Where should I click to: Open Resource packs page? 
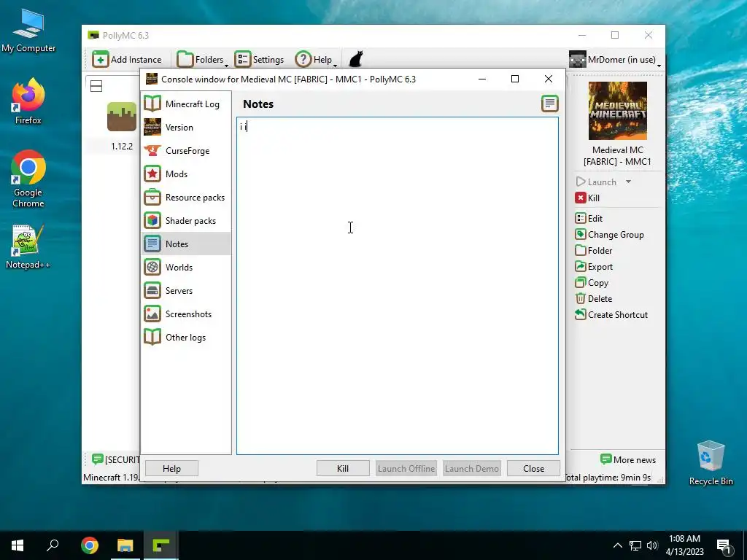[186, 197]
